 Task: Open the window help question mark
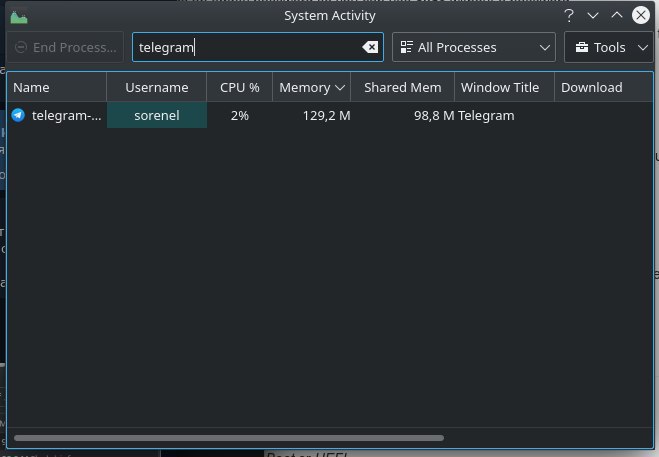tap(569, 16)
